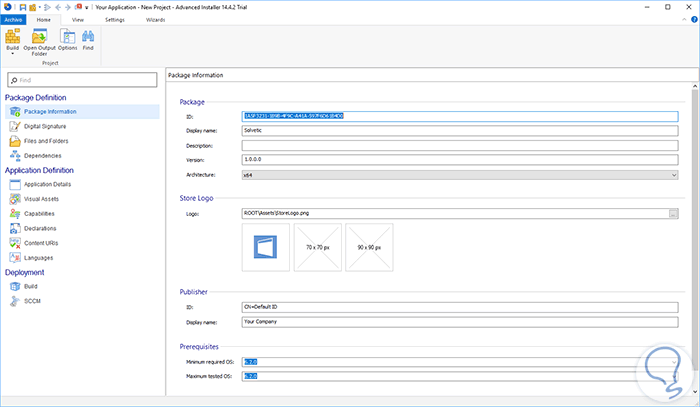The image size is (700, 407).
Task: Select Digital Signature in the sidebar
Action: 45,126
